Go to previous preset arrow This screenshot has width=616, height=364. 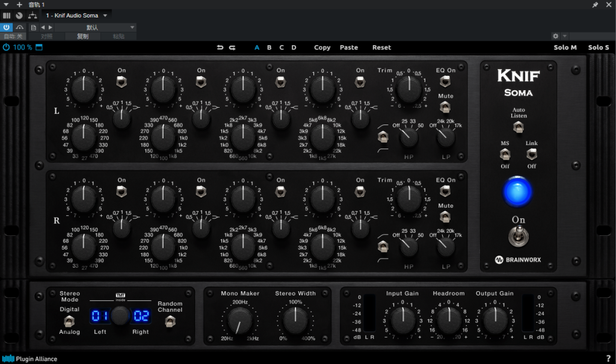click(43, 28)
